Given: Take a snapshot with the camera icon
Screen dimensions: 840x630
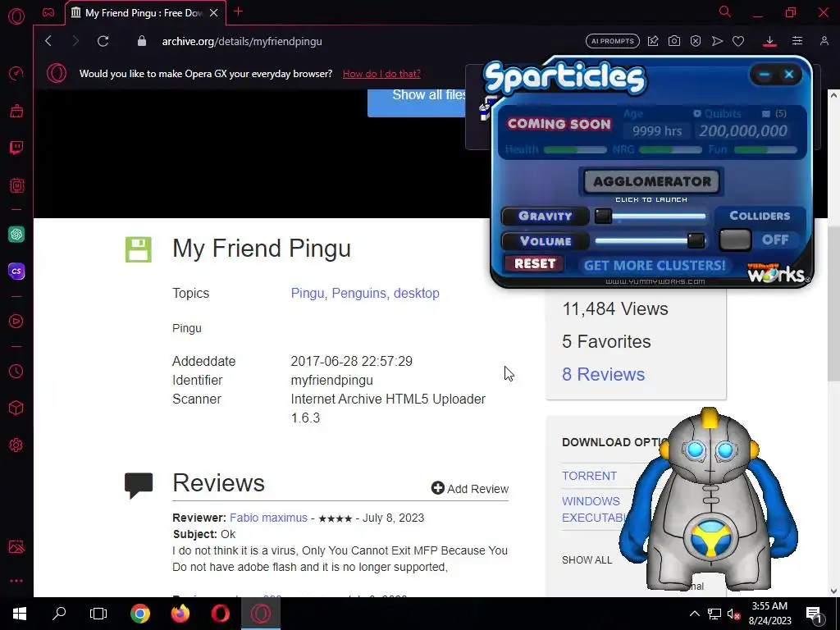Looking at the screenshot, I should [674, 41].
